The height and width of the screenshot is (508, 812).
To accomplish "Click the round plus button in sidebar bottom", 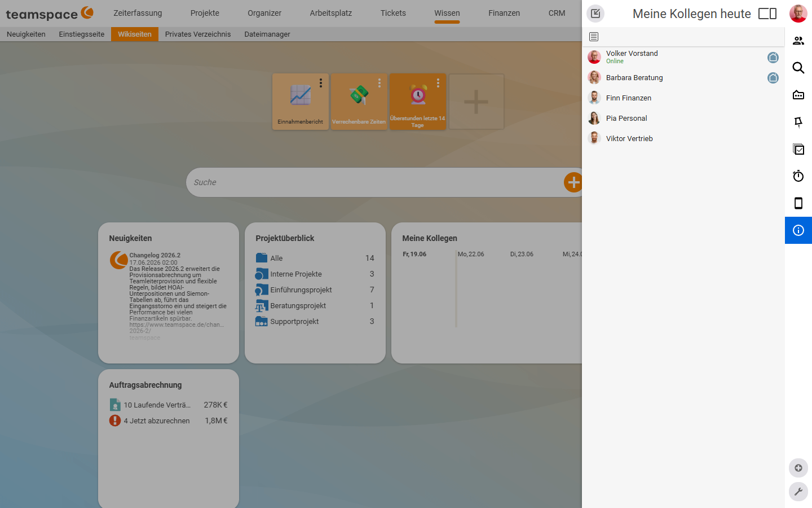I will click(x=798, y=468).
